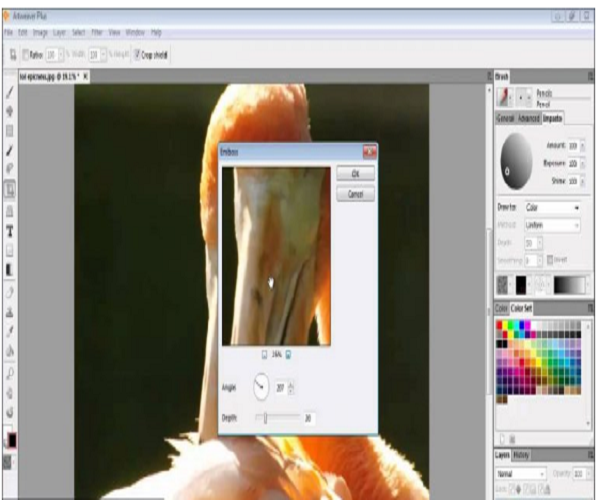Image resolution: width=600 pixels, height=500 pixels.
Task: Click the black capture color swatch
Action: pyautogui.click(x=521, y=285)
